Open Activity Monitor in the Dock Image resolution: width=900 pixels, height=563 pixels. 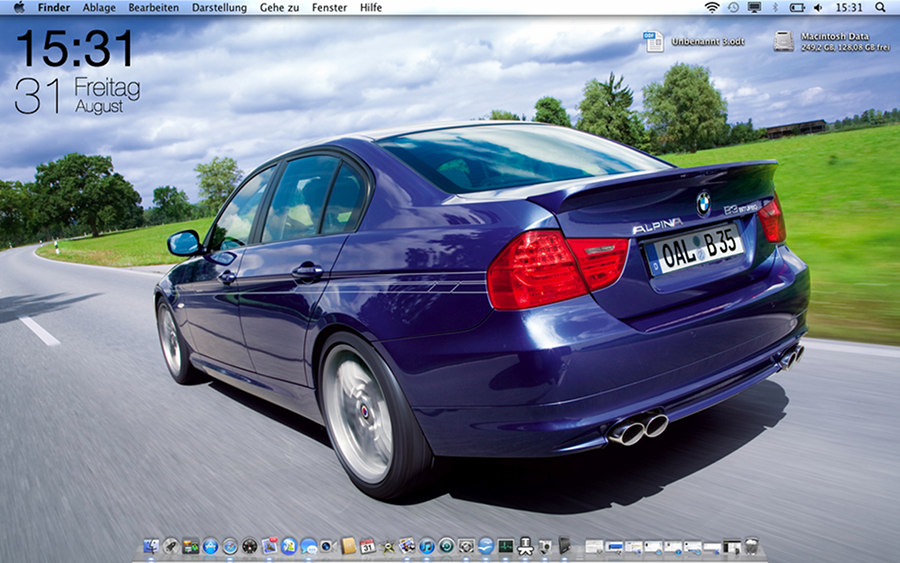click(506, 546)
